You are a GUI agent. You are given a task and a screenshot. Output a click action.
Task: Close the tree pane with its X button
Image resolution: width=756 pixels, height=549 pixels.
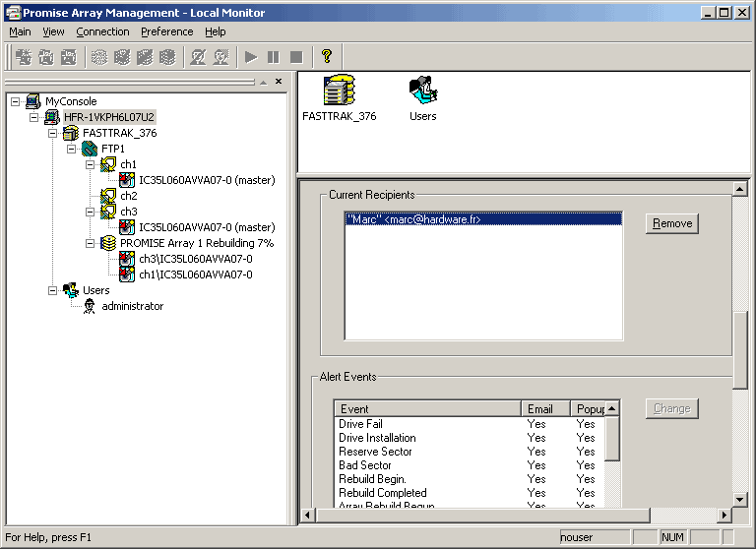pos(279,82)
